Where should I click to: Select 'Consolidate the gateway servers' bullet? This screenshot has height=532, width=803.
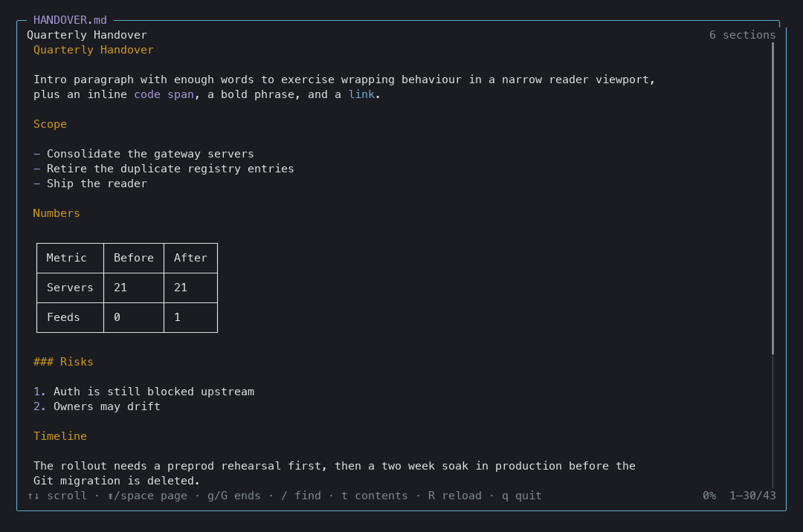coord(143,154)
